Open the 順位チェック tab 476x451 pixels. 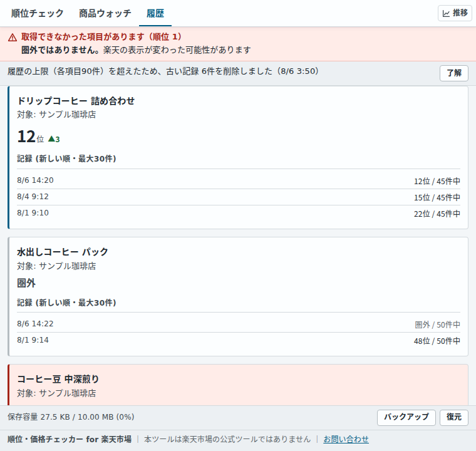(38, 13)
